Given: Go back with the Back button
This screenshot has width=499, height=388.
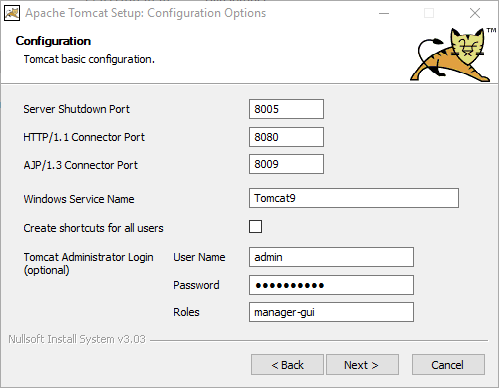Looking at the screenshot, I should [x=287, y=365].
